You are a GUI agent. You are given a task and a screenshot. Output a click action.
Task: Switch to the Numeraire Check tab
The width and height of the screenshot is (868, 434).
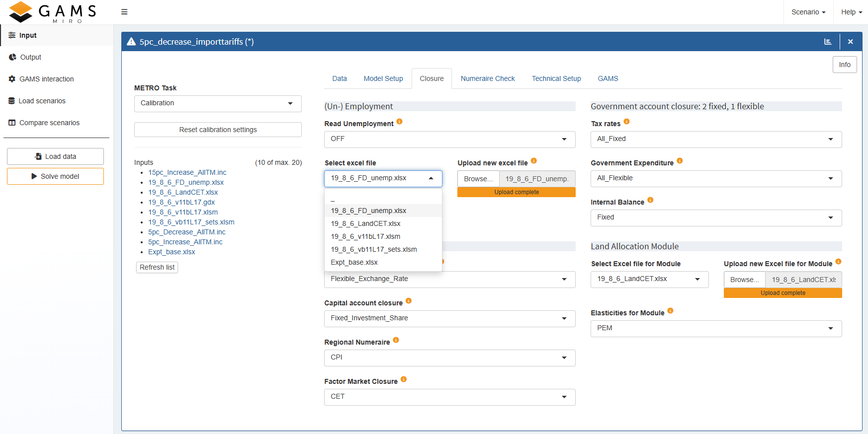coord(487,78)
